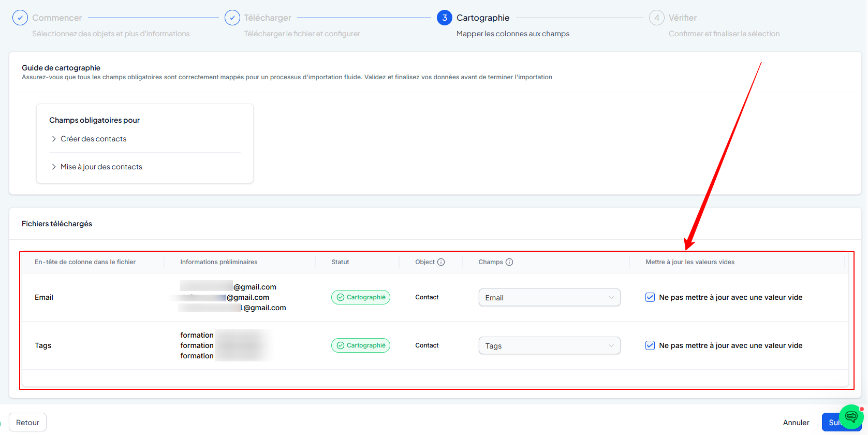Click Contact object in Email row
This screenshot has height=435, width=868.
pos(427,297)
